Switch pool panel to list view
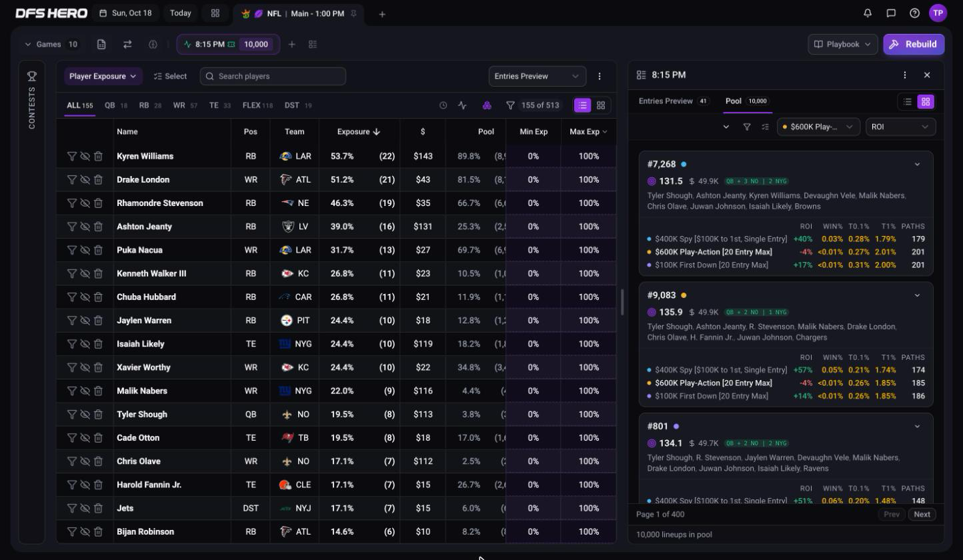963x560 pixels. (908, 101)
